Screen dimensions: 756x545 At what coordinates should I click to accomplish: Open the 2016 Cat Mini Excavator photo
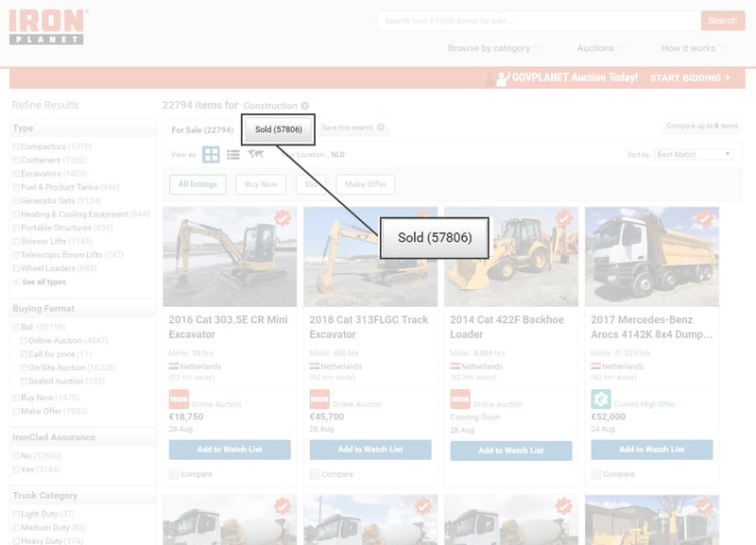(230, 257)
